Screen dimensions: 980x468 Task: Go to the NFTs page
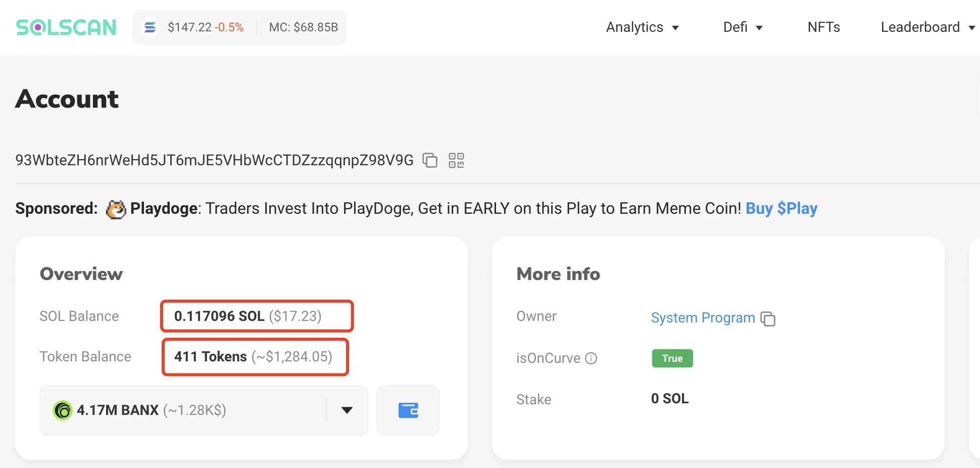[x=823, y=27]
